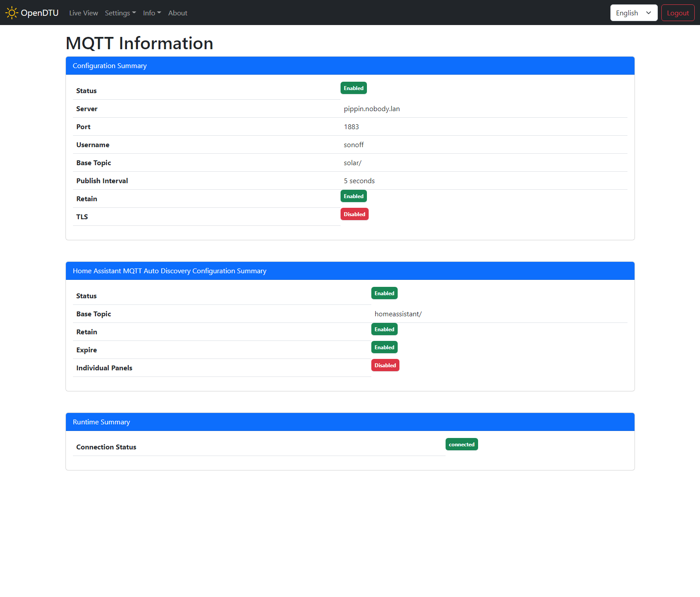This screenshot has width=700, height=597.
Task: Click the OpenDTU sun logo icon
Action: [x=11, y=13]
